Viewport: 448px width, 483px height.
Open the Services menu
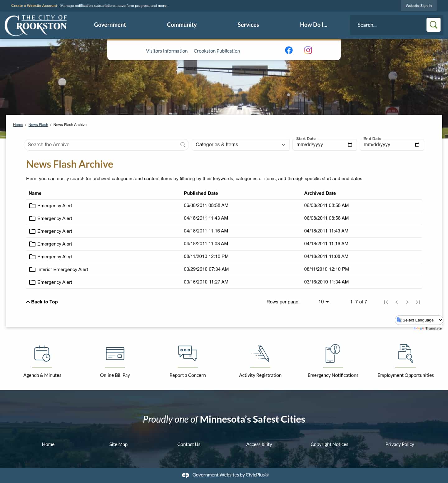[248, 25]
